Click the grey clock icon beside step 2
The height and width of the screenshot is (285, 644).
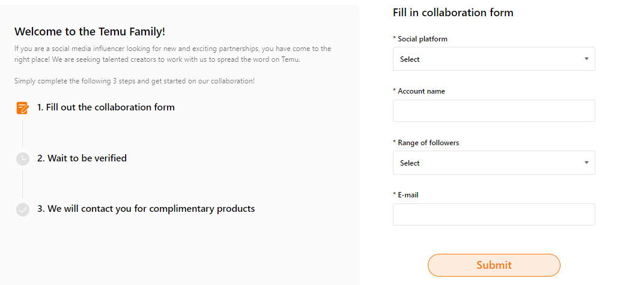(22, 159)
